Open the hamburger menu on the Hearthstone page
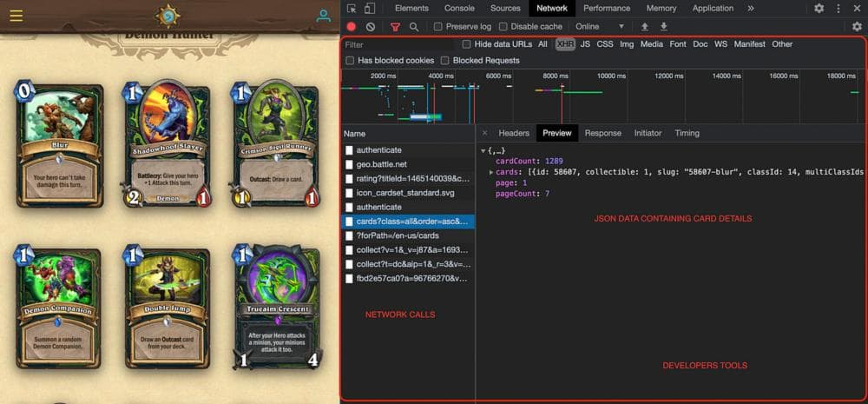The height and width of the screenshot is (404, 868). coord(16,16)
